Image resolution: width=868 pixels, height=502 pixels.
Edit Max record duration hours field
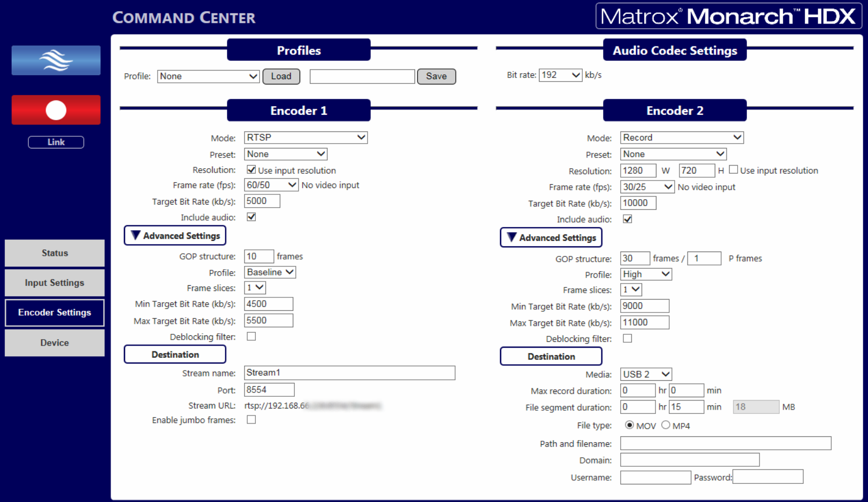tap(638, 390)
